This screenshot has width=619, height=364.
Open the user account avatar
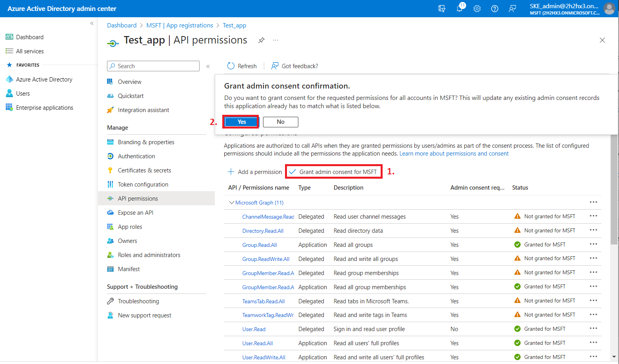point(609,8)
